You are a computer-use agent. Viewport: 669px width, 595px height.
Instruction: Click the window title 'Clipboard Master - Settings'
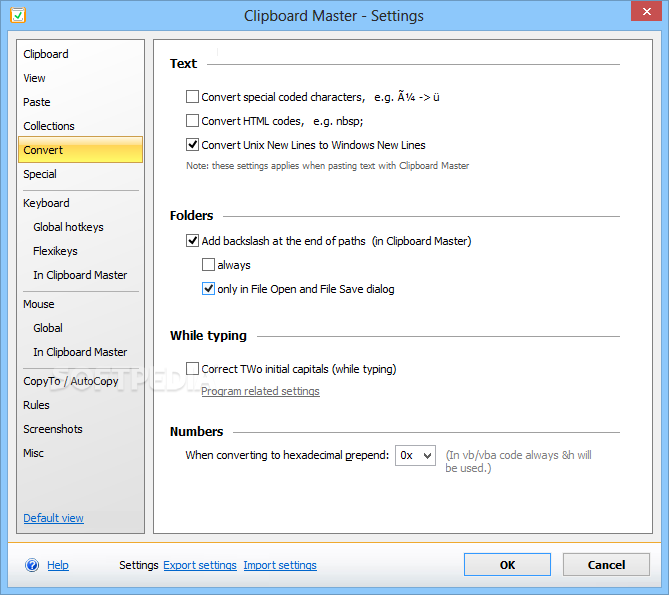tap(334, 16)
